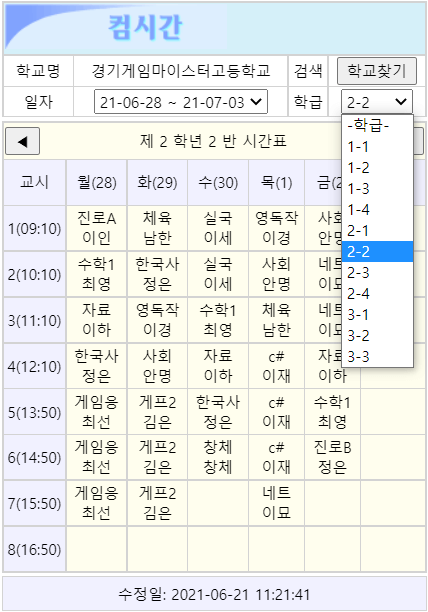Click the 학교찾기 button
The height and width of the screenshot is (612, 428).
pyautogui.click(x=376, y=71)
